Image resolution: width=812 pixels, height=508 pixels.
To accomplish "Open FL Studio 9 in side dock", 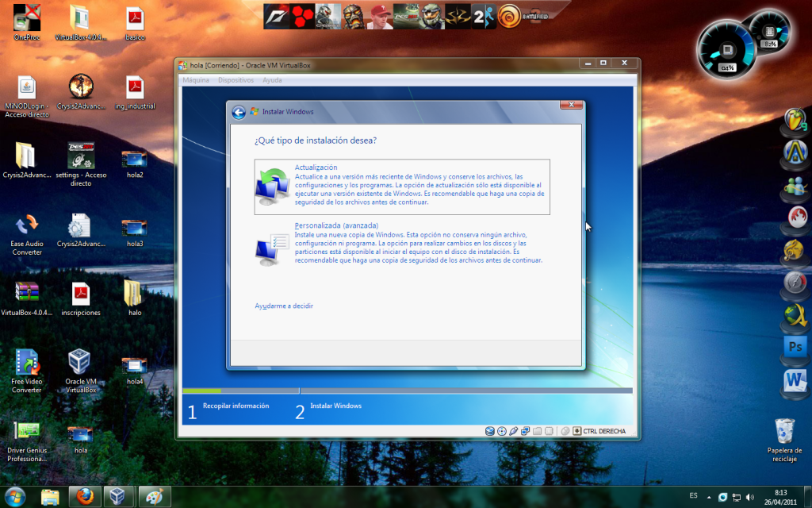I will [795, 121].
